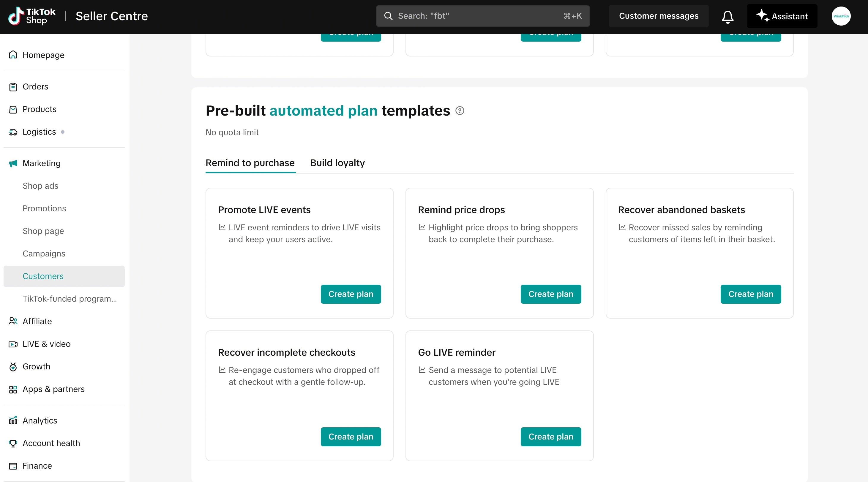Click the help icon beside templates heading

460,111
